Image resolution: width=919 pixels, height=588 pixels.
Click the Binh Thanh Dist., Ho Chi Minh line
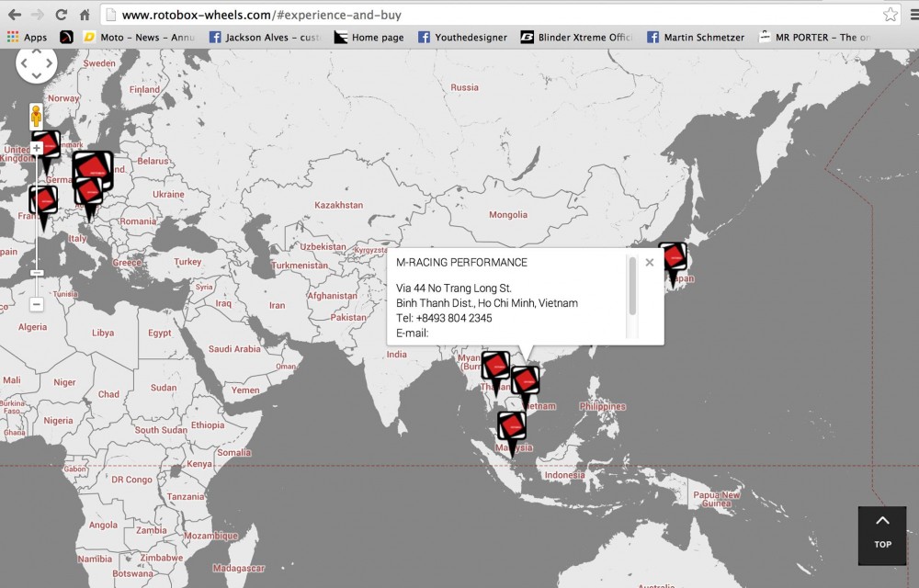coord(487,303)
